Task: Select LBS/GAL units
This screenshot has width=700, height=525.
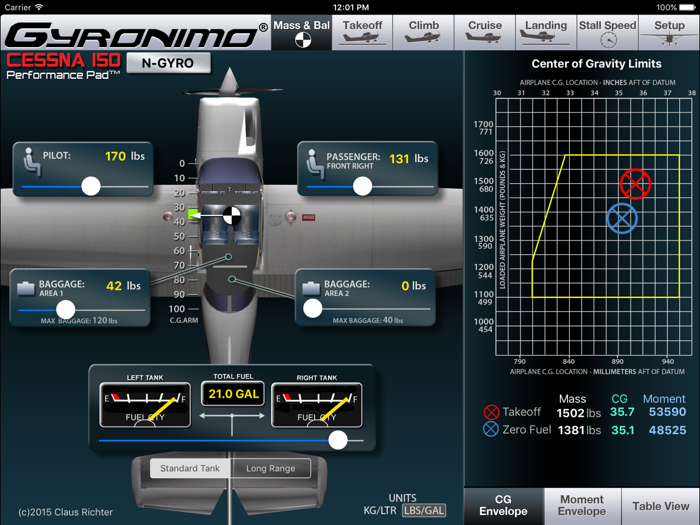Action: click(x=424, y=510)
